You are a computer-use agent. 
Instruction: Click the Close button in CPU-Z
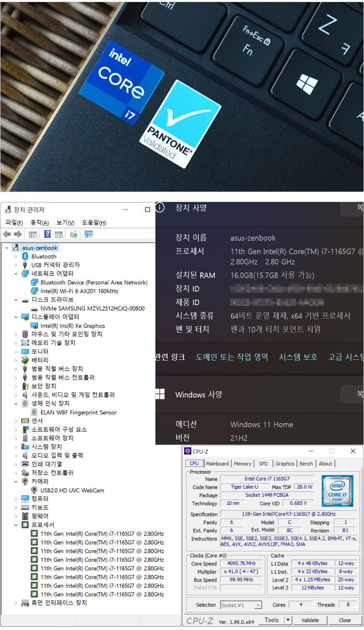point(345,620)
